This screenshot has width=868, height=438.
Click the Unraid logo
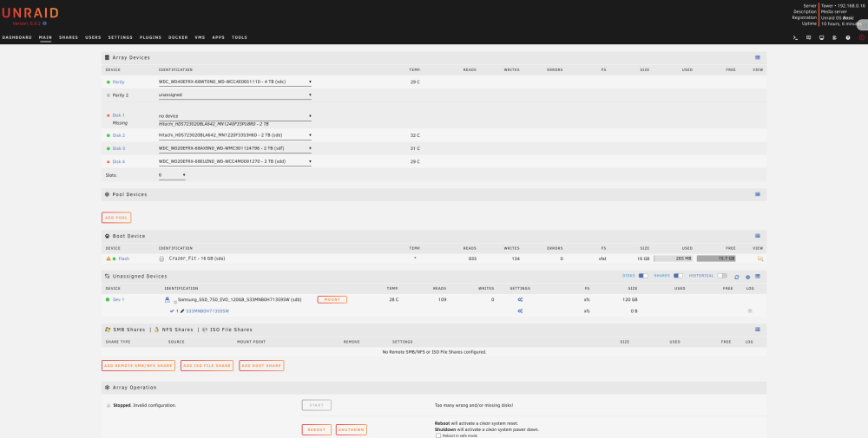[x=30, y=13]
